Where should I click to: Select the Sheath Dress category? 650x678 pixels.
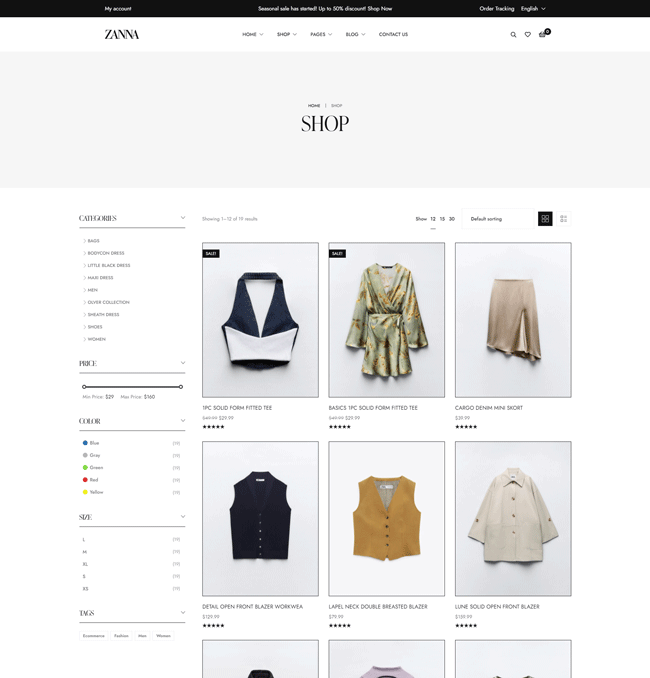point(103,315)
